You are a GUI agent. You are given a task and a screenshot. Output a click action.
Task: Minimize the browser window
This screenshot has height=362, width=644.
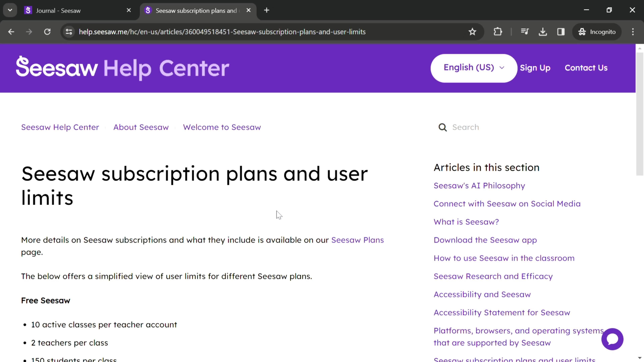(586, 10)
